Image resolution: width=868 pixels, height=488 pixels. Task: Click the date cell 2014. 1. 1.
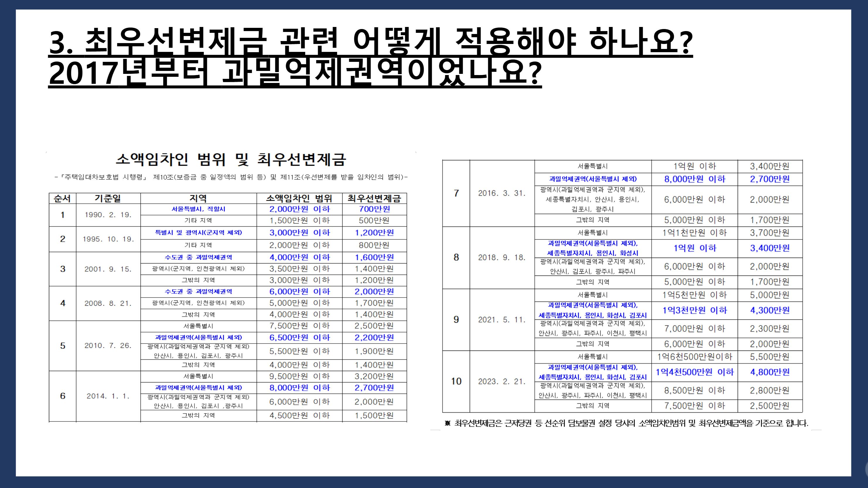108,396
